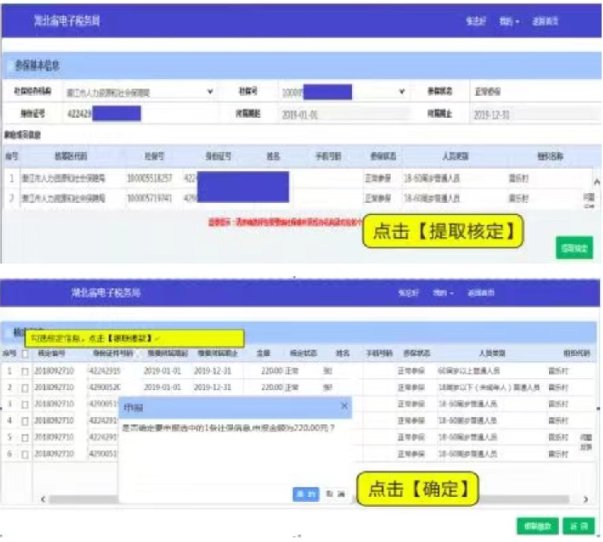Open the 我的 menu in the lower page header
The width and height of the screenshot is (603, 542).
[x=440, y=293]
